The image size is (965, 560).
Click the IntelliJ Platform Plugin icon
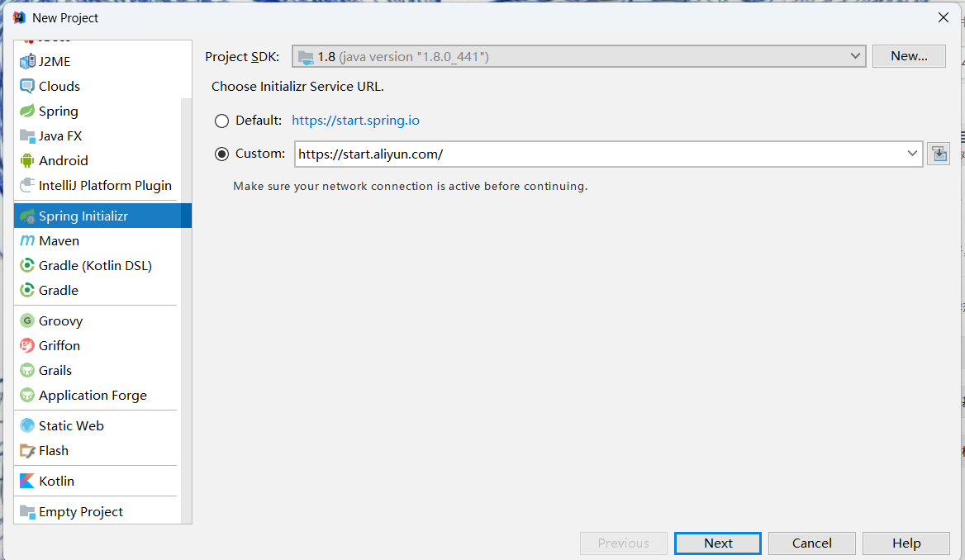(x=27, y=185)
